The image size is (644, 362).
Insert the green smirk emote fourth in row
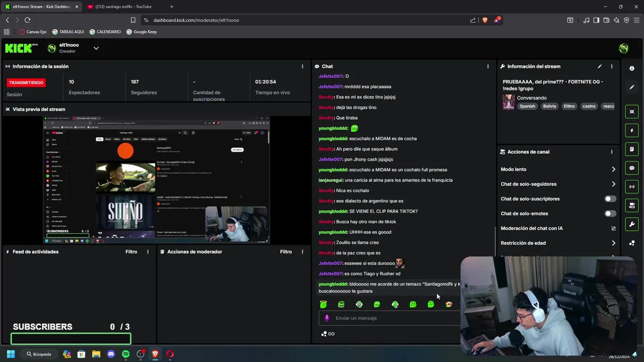(377, 304)
